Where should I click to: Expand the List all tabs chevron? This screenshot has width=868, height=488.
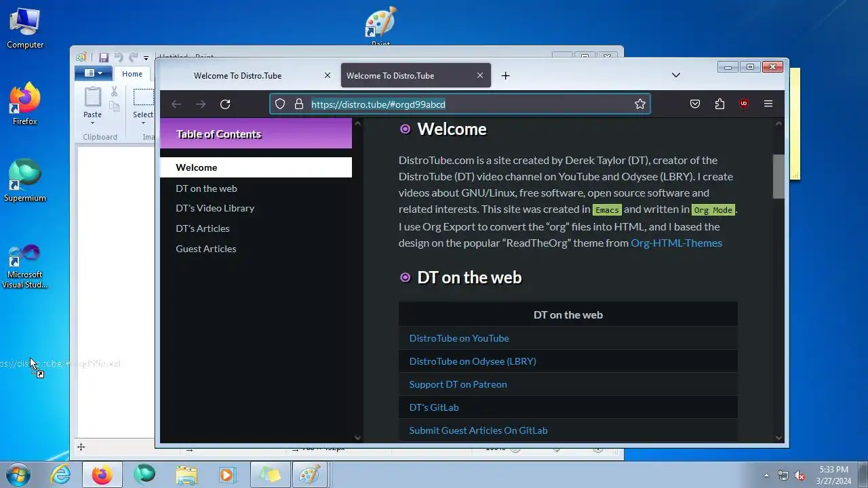coord(676,75)
